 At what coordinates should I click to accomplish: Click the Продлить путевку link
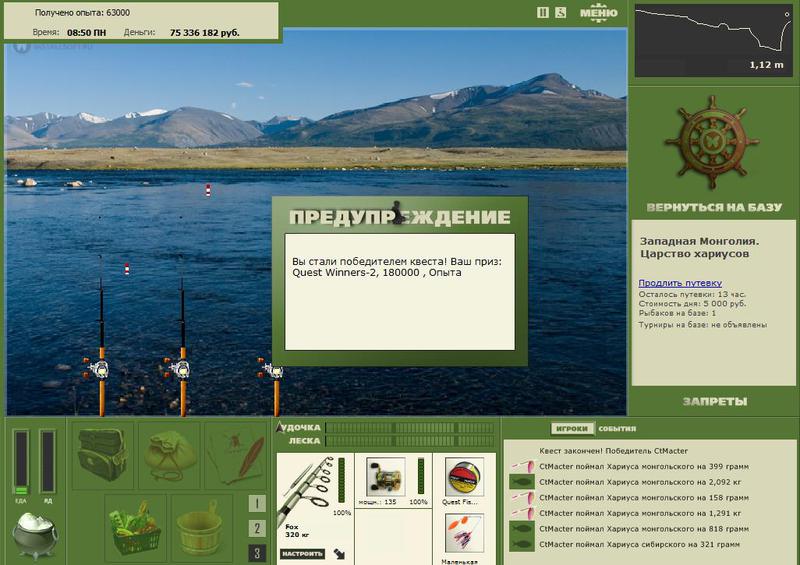pyautogui.click(x=680, y=283)
